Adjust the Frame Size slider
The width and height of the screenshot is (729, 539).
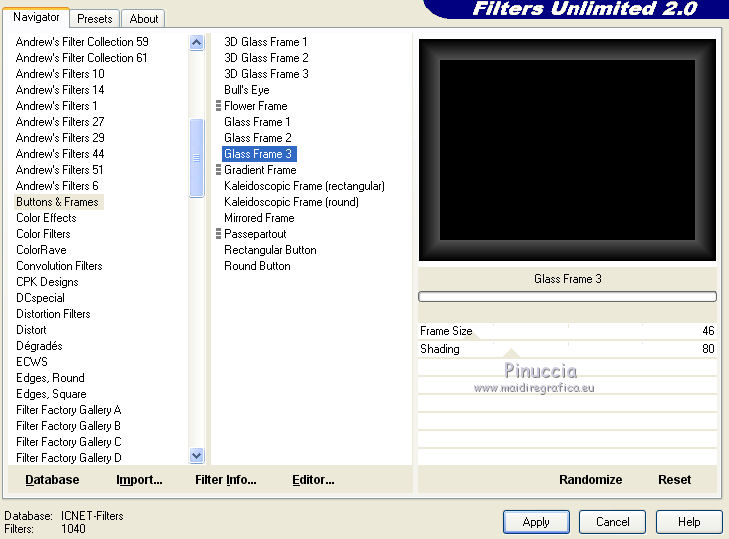(x=567, y=331)
